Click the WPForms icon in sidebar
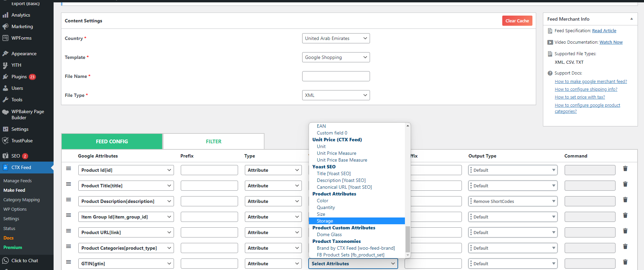 click(x=5, y=38)
